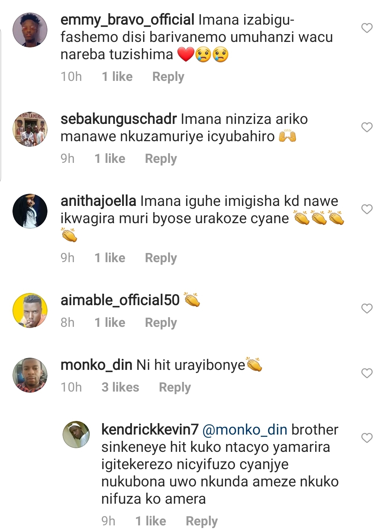Reply to emmy_bravo_official's comment
The height and width of the screenshot is (532, 392).
click(x=168, y=77)
